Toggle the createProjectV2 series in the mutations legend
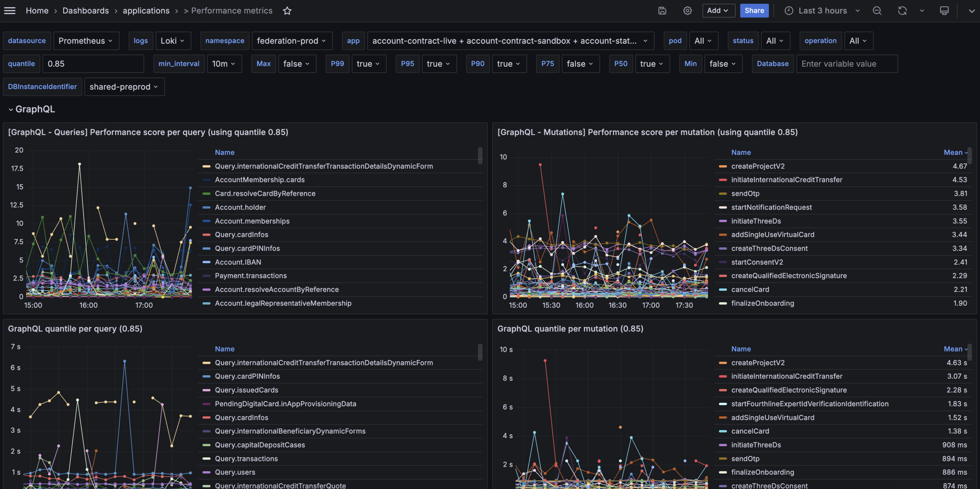Image resolution: width=980 pixels, height=489 pixels. coord(757,166)
